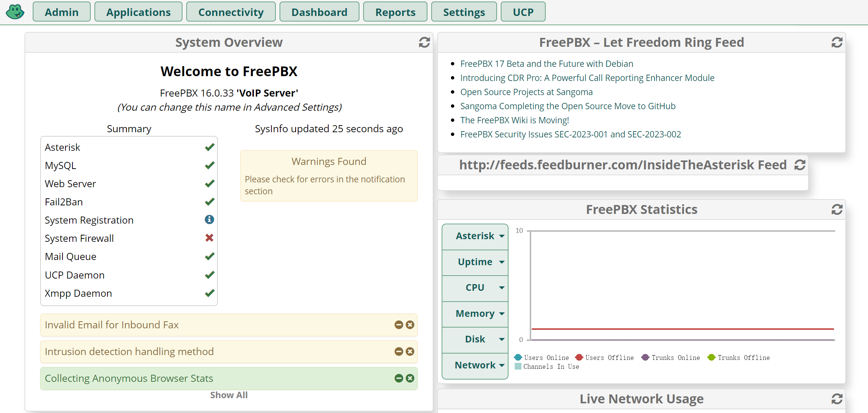
Task: Refresh the Live Network Usage panel
Action: (x=837, y=399)
